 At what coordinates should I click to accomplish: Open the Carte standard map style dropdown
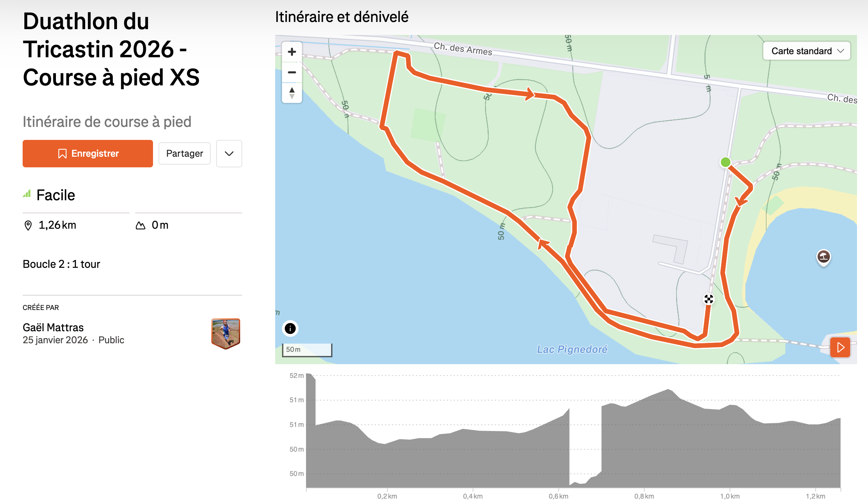pyautogui.click(x=807, y=51)
